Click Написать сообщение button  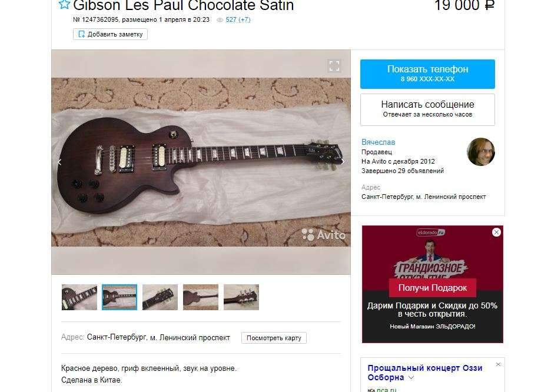pos(427,109)
